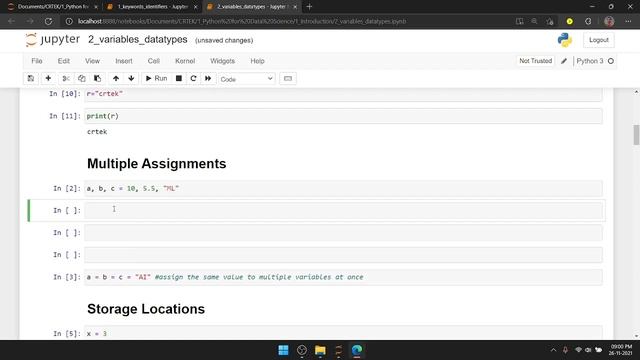Interrupt the kernel with the stop icon
The height and width of the screenshot is (360, 640).
click(179, 78)
